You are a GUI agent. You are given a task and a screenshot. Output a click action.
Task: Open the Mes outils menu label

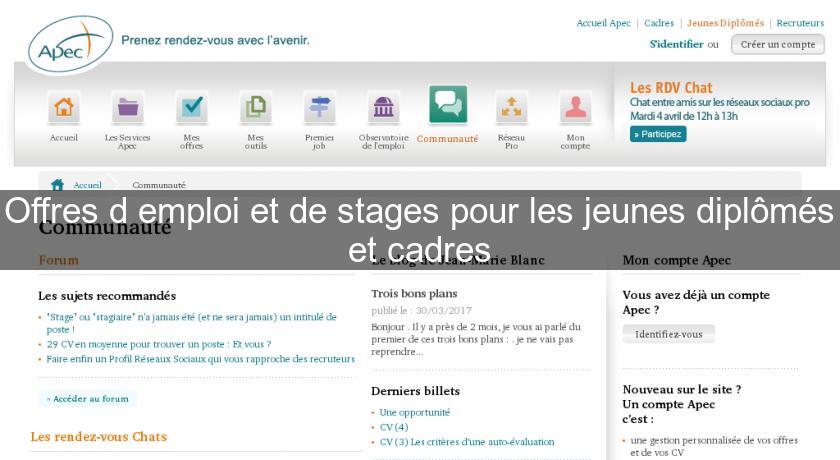(x=256, y=141)
